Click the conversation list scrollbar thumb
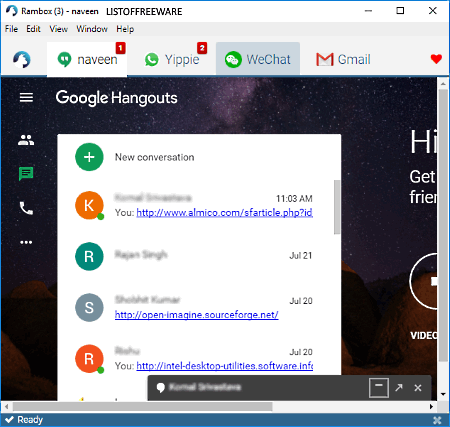This screenshot has width=450, height=427. pyautogui.click(x=337, y=207)
